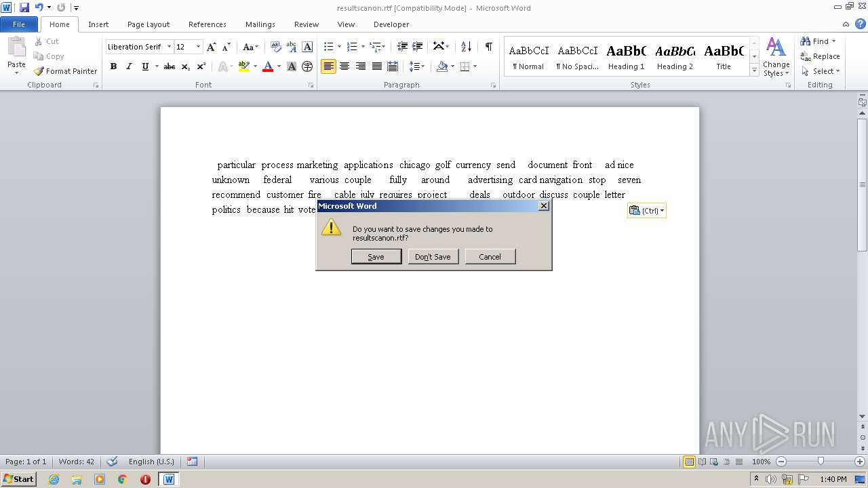Shrink font size with the smaller A icon

point(226,47)
